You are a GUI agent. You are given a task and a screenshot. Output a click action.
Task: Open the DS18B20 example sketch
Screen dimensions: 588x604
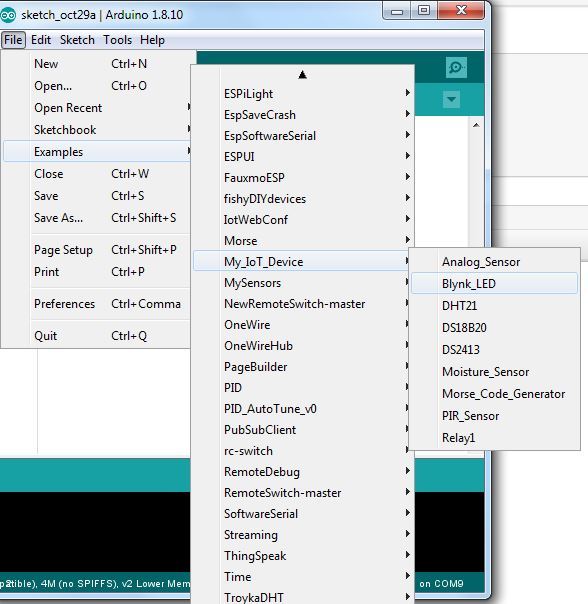click(494, 328)
